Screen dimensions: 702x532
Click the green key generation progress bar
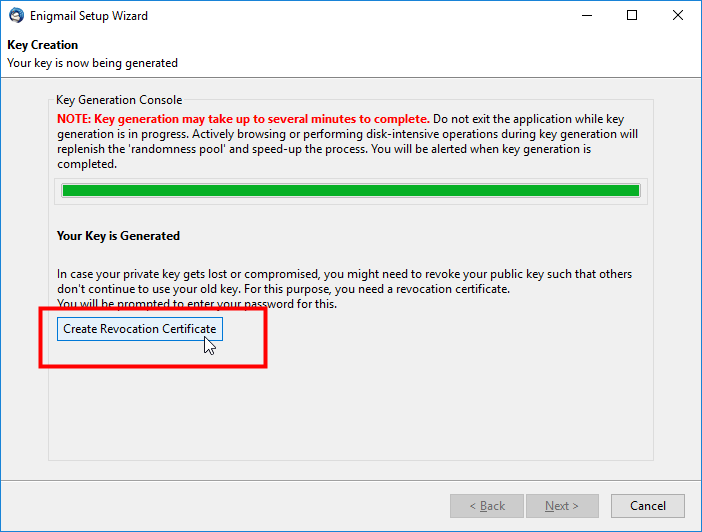click(x=351, y=191)
